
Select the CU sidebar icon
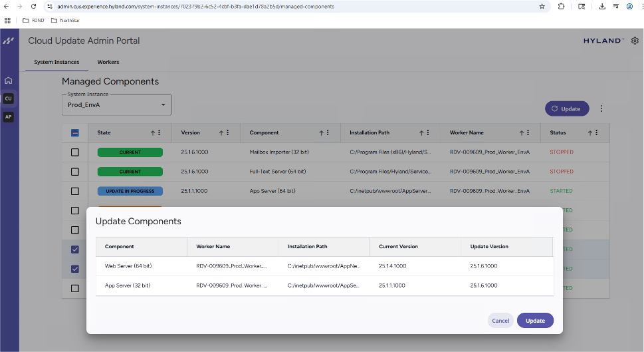(8, 98)
